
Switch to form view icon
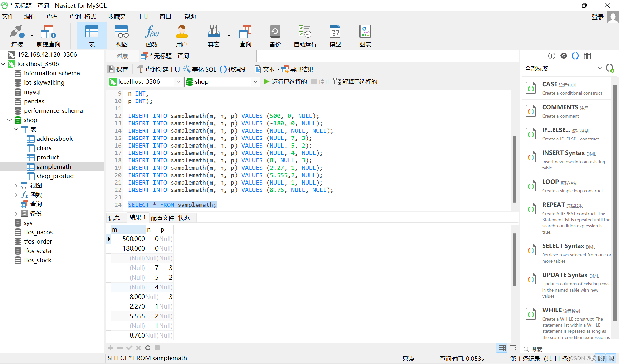point(513,348)
